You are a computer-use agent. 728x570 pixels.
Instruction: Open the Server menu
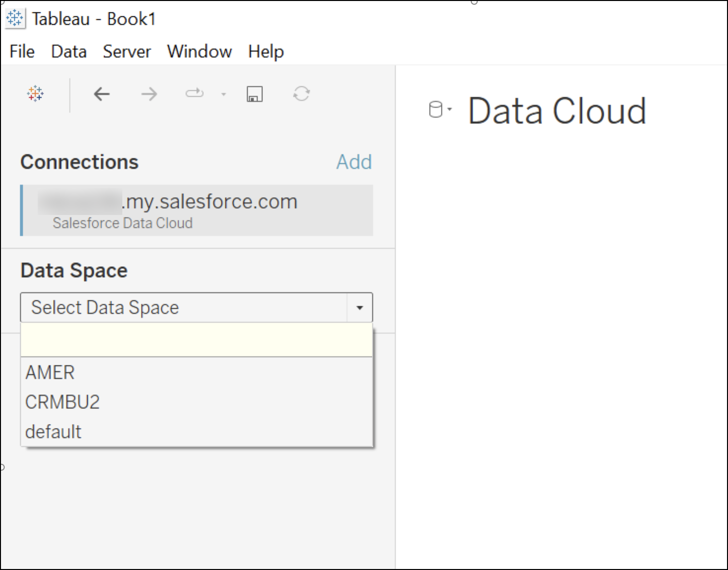(x=127, y=51)
